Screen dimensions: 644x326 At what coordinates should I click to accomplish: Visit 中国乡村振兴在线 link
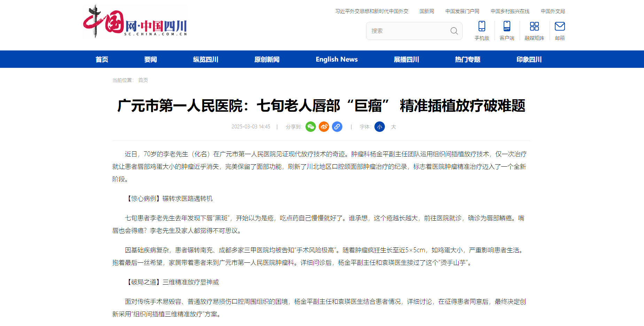(x=510, y=11)
